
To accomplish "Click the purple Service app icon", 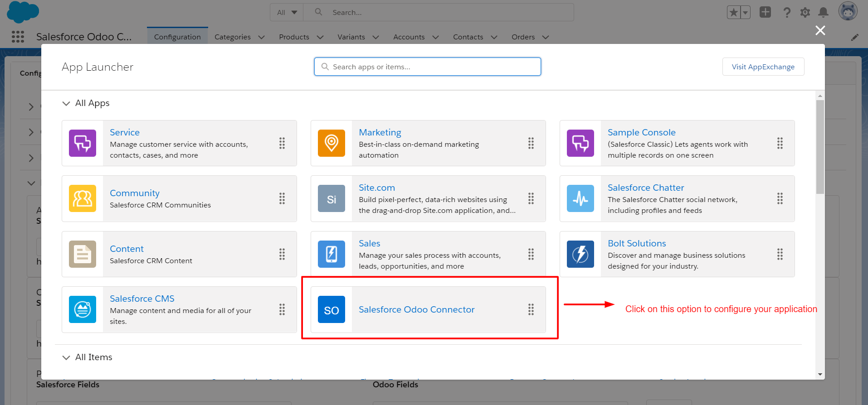I will [82, 143].
